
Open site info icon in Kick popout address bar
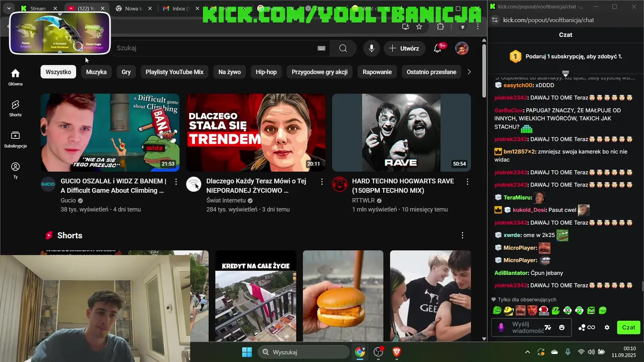495,20
